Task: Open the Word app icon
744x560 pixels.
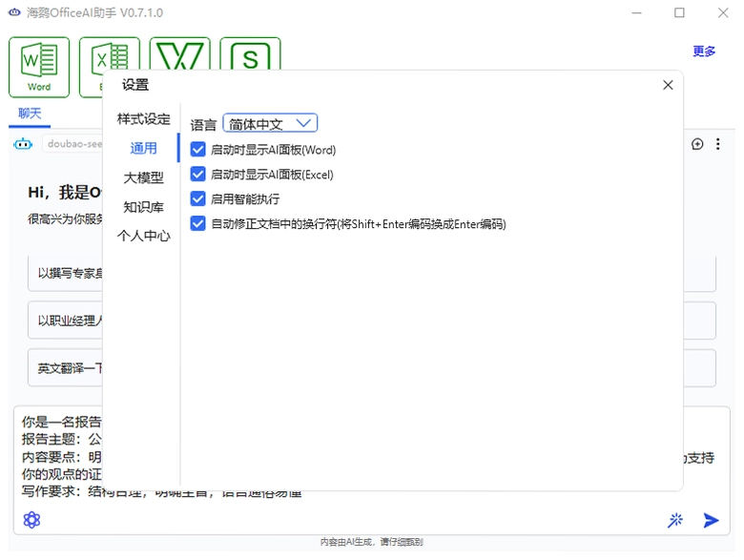Action: pos(39,67)
